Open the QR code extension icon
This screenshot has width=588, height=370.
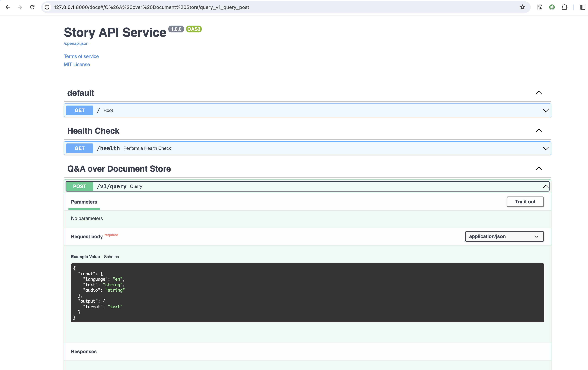(539, 7)
